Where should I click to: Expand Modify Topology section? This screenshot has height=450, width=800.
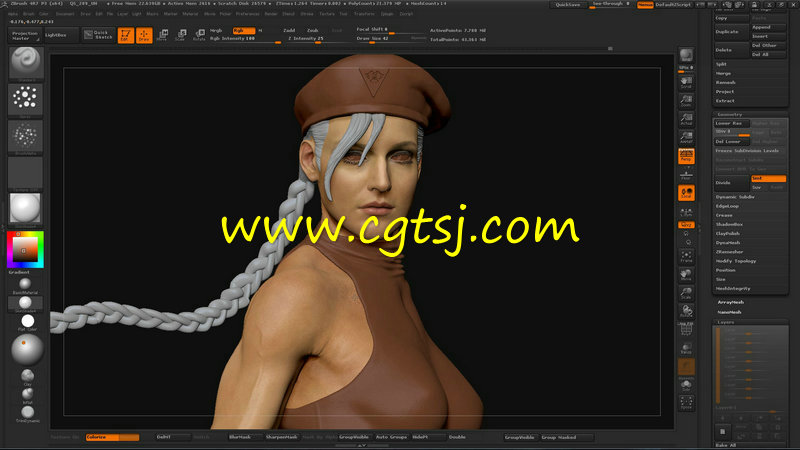736,261
